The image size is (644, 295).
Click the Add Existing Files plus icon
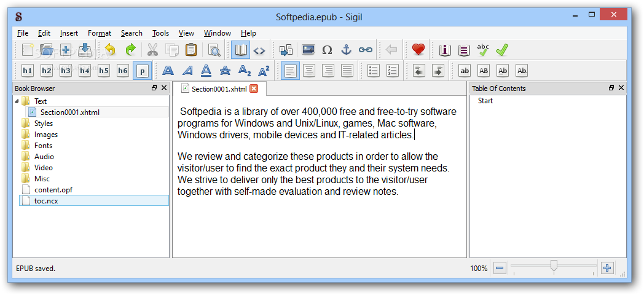pyautogui.click(x=66, y=50)
